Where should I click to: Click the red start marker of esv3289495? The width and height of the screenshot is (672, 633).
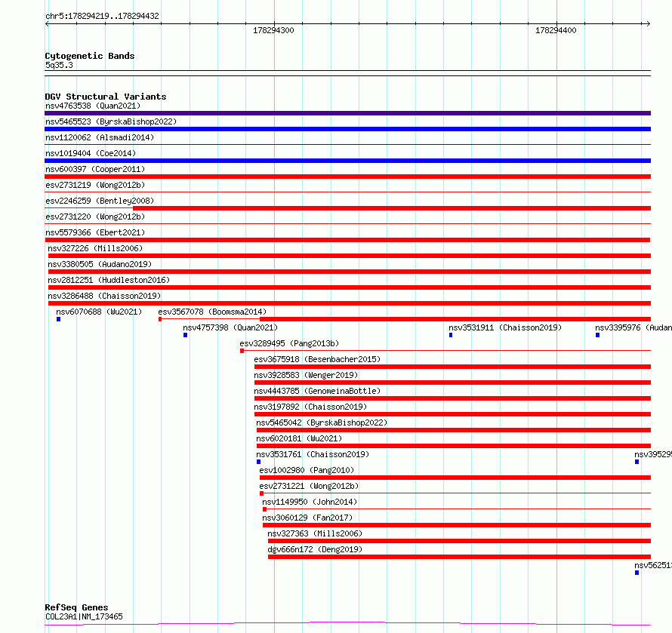(242, 351)
